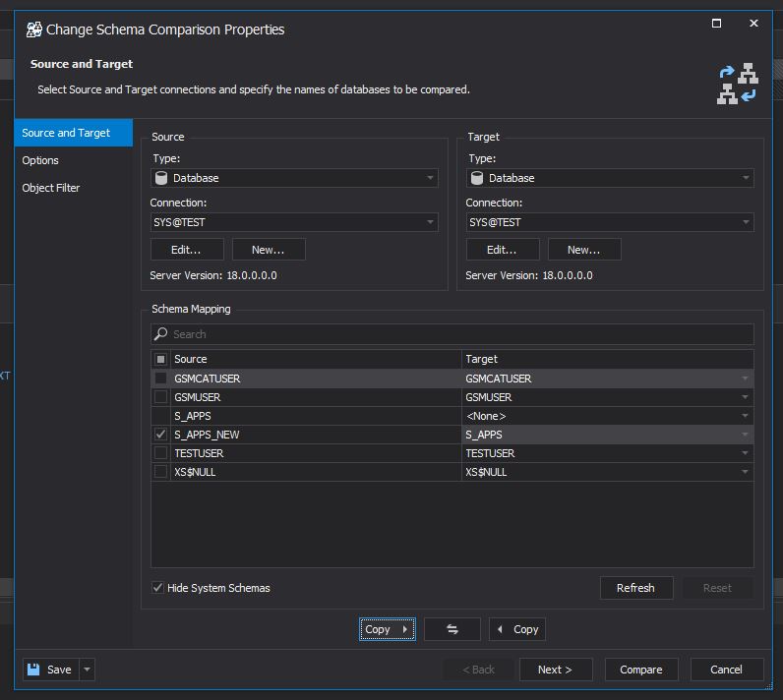This screenshot has height=700, width=783.
Task: Expand the Target Type dropdown
Action: 746,178
